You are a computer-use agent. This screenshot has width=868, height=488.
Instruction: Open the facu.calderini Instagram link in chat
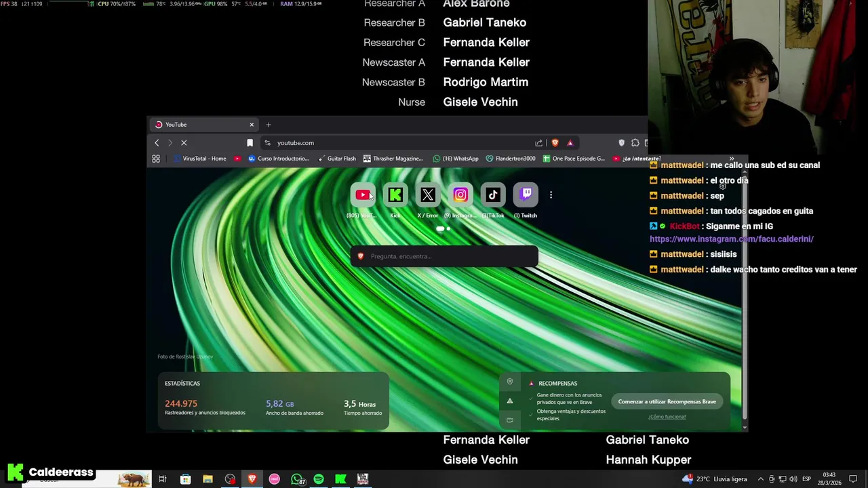pos(732,239)
